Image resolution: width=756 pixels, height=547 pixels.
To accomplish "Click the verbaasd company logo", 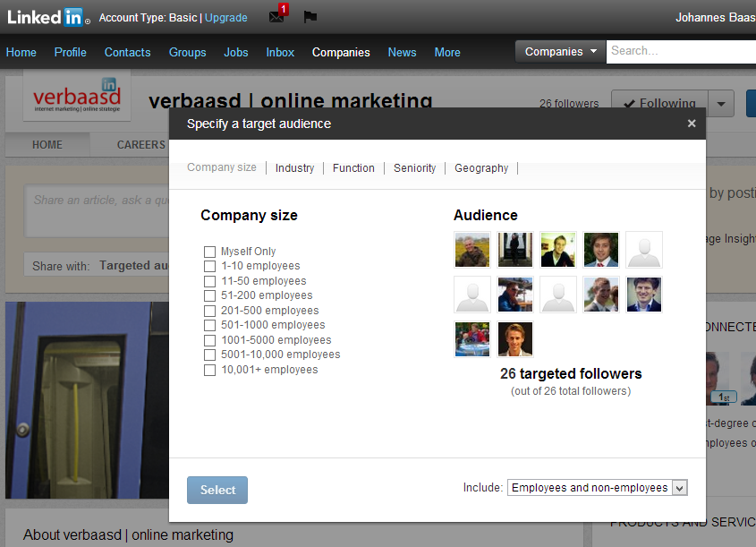I will [77, 96].
